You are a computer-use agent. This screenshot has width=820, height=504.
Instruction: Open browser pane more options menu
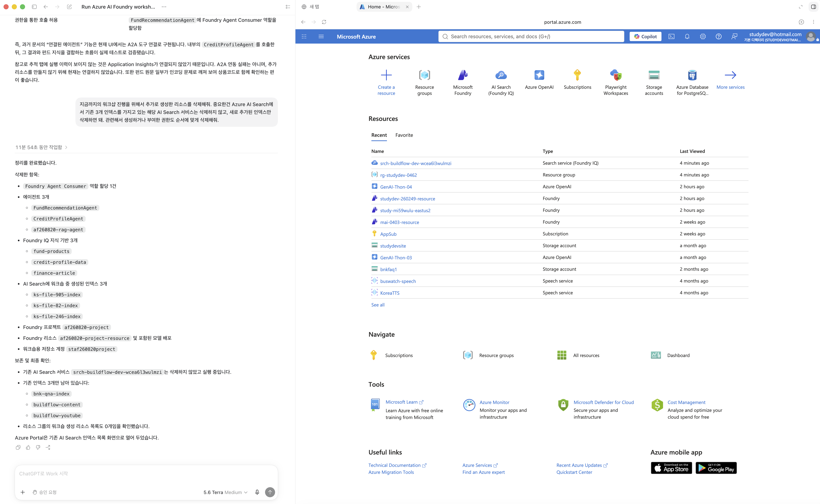pos(813,22)
